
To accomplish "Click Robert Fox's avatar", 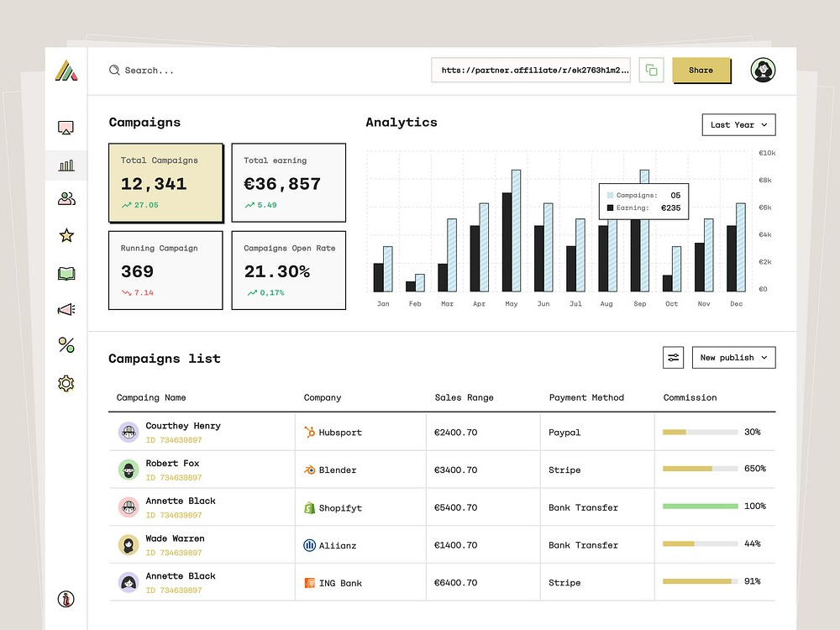I will [x=129, y=470].
